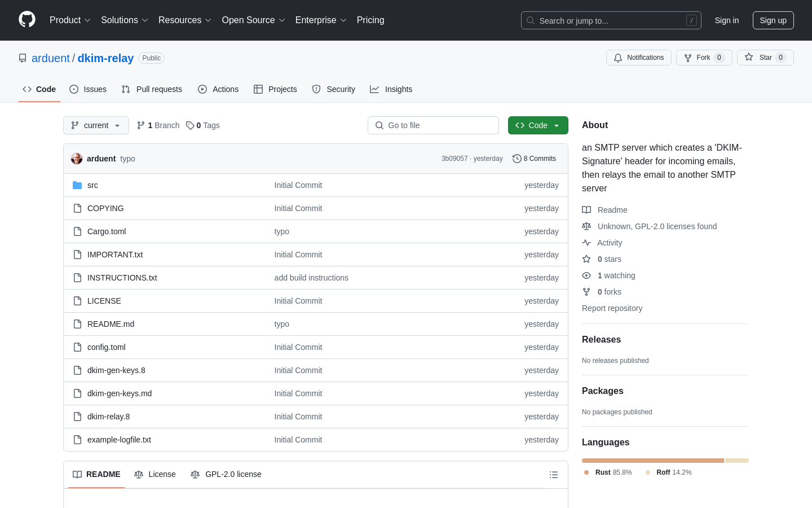Expand the Open Source menu
Viewport: 812px width, 508px height.
[253, 20]
